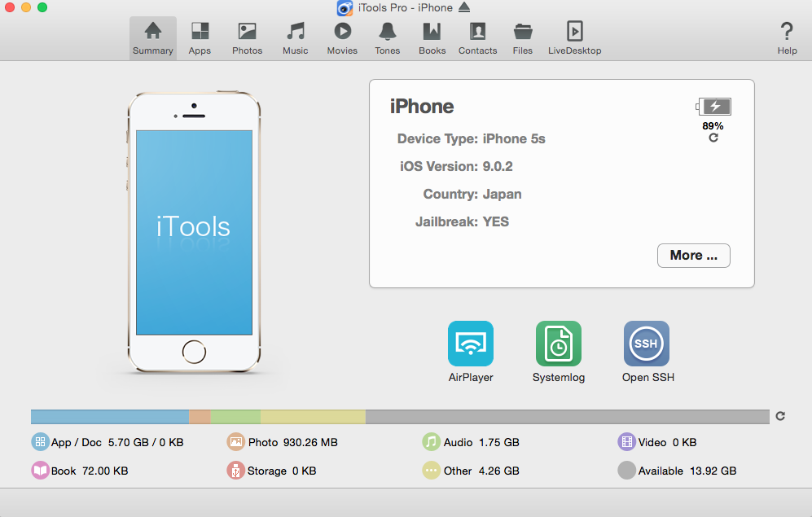Click the green zoom window button
Screen dimensions: 812x517
click(x=42, y=7)
